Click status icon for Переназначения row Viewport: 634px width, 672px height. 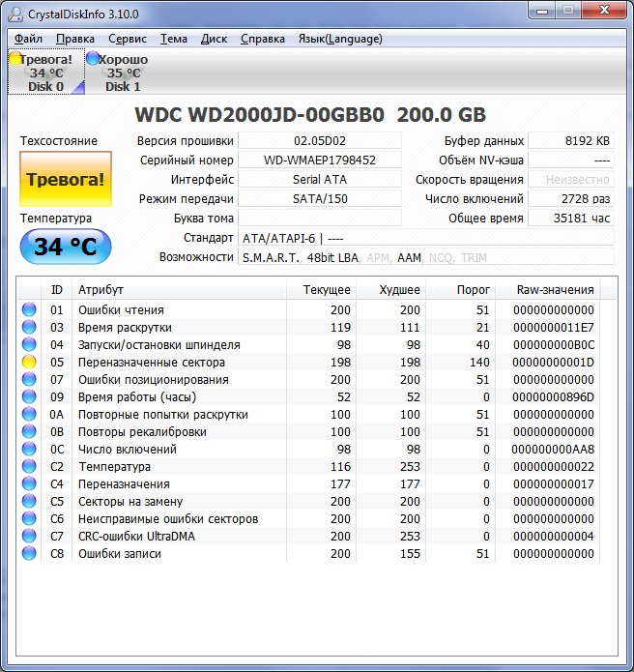(x=29, y=483)
